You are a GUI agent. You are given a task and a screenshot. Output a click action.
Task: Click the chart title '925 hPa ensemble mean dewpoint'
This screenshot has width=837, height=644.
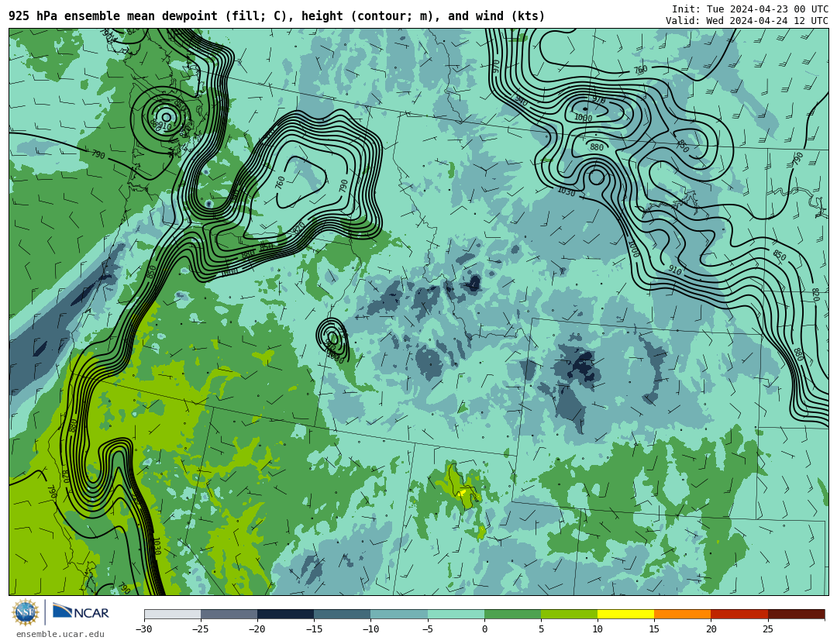tap(113, 16)
